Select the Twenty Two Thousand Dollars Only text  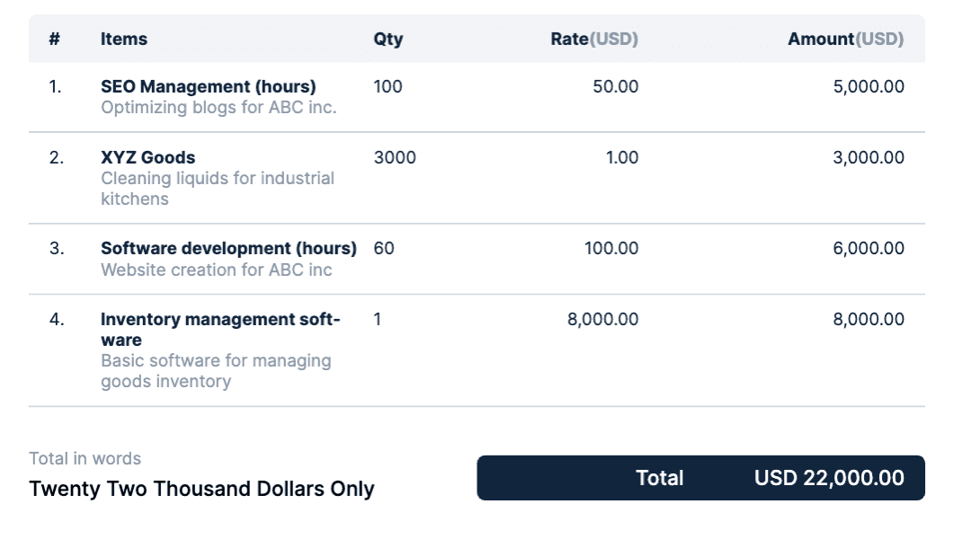coord(201,489)
